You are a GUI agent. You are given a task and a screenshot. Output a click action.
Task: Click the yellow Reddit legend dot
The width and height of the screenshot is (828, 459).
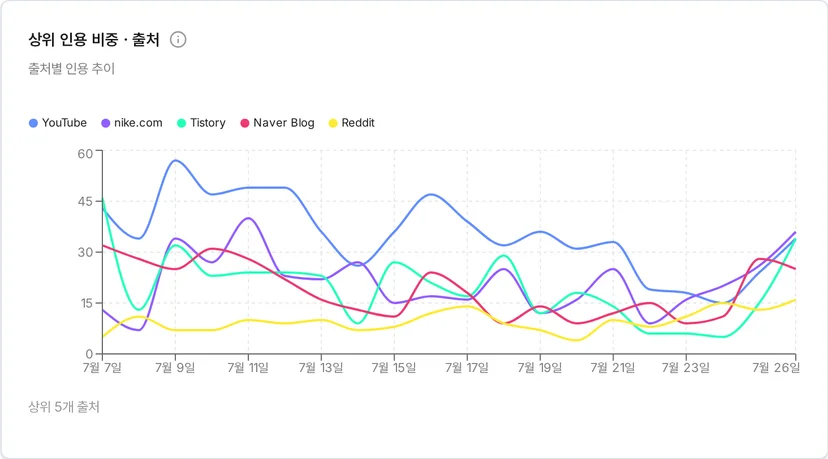[x=333, y=123]
